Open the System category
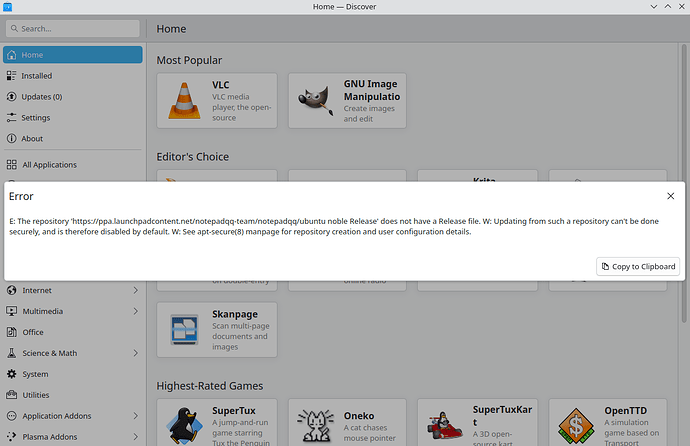This screenshot has height=446, width=690. point(73,374)
